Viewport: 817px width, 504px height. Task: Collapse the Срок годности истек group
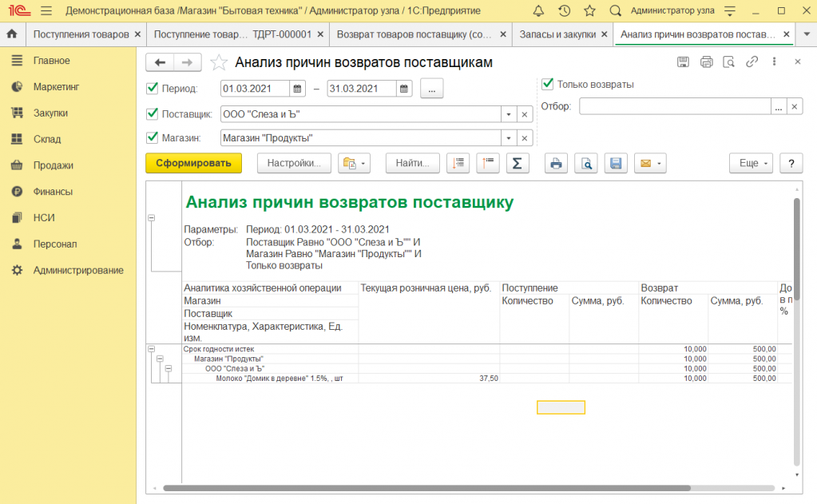(152, 349)
